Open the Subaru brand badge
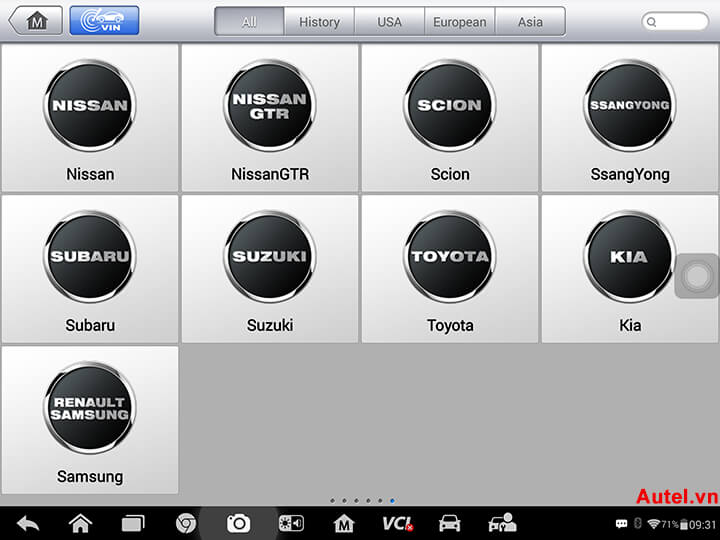Screen dimensions: 720x540 pos(90,257)
